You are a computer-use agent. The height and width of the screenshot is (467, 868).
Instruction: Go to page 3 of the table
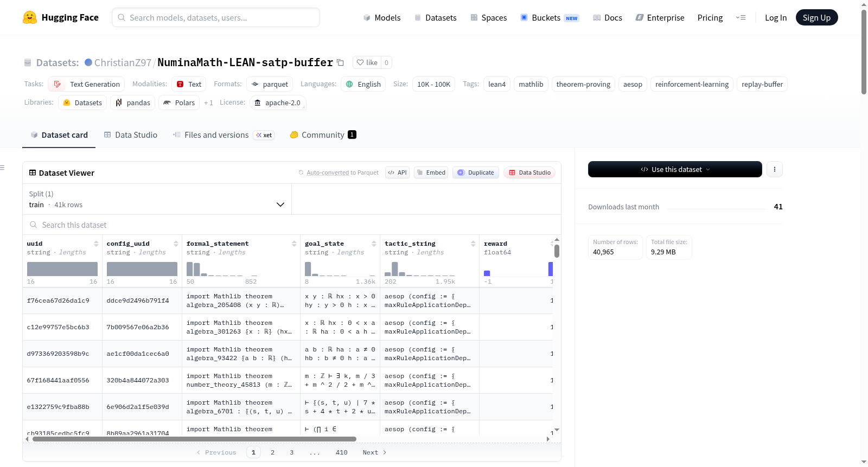[291, 452]
